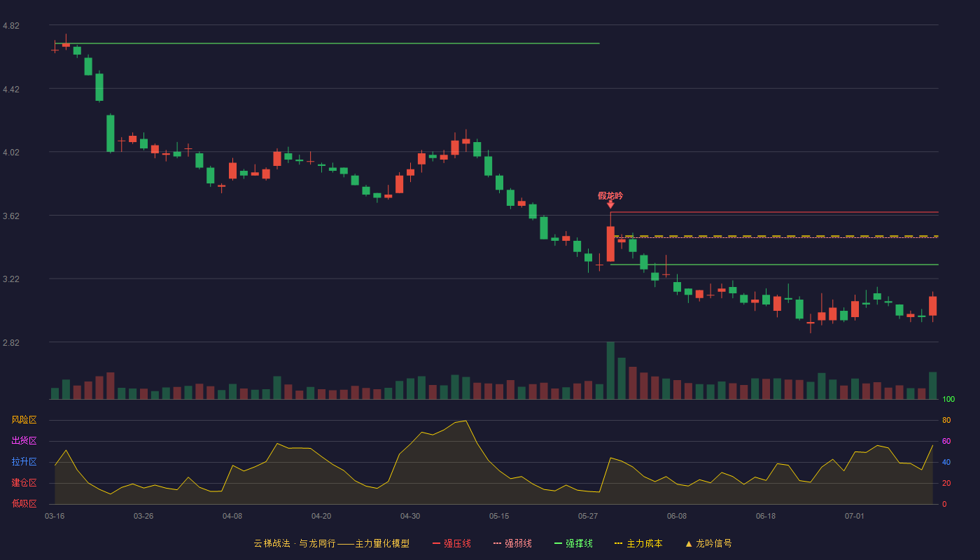Click the 05-27 date label

588,516
